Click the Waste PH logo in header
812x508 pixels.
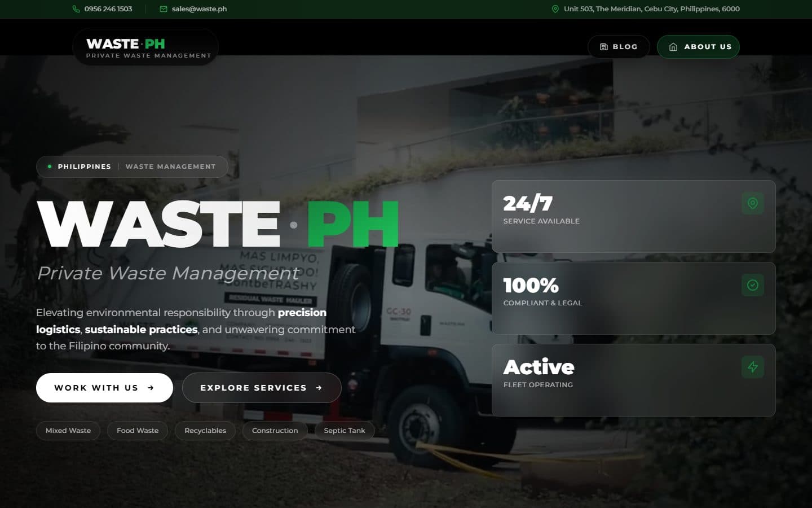(145, 47)
